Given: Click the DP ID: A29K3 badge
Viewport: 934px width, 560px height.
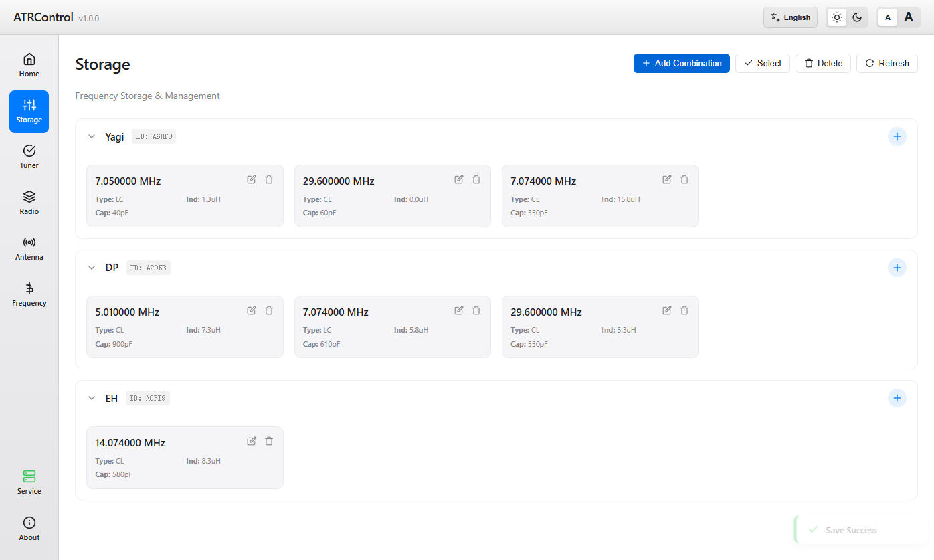Looking at the screenshot, I should [149, 268].
